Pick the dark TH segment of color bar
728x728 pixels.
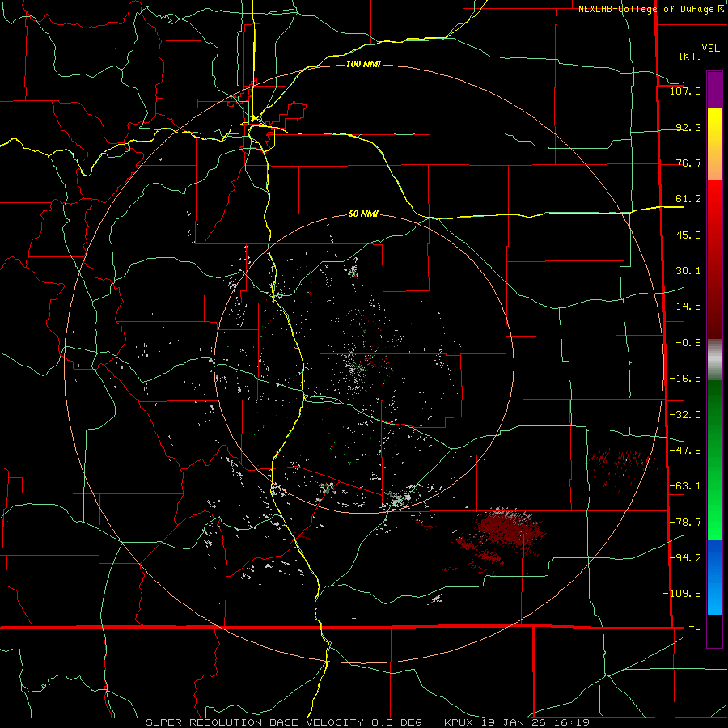click(714, 630)
